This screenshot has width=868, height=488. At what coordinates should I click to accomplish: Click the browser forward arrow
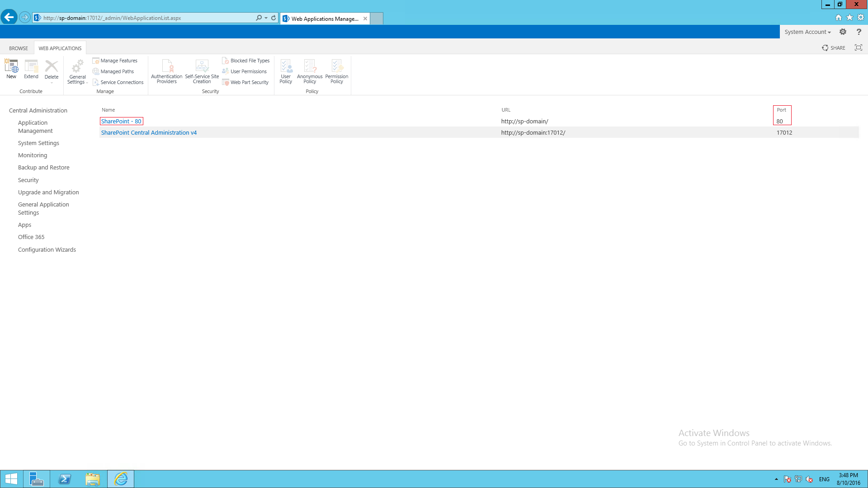pyautogui.click(x=25, y=18)
